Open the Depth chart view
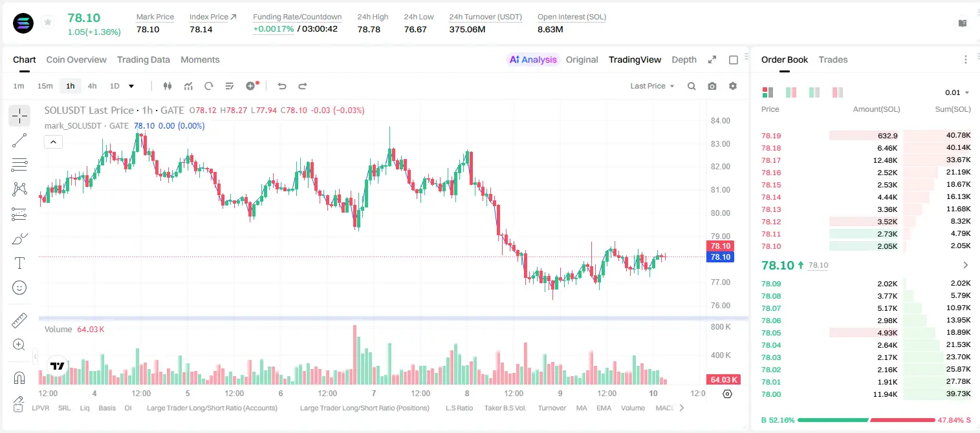 point(684,59)
